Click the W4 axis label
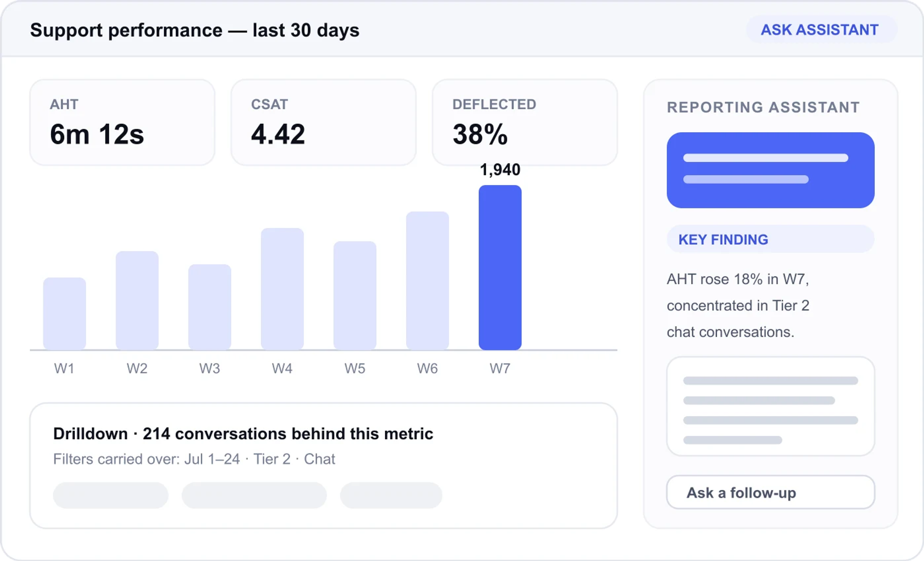The image size is (924, 561). [282, 369]
